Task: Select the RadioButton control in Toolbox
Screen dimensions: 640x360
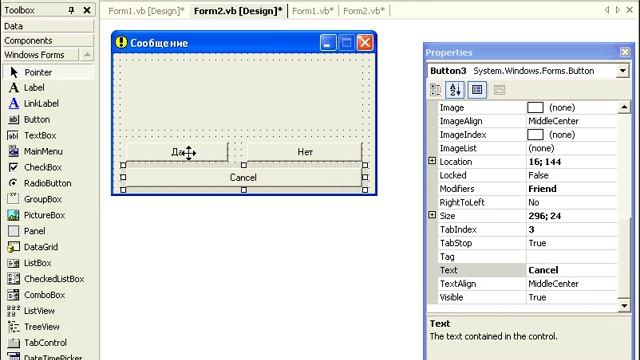Action: tap(48, 183)
